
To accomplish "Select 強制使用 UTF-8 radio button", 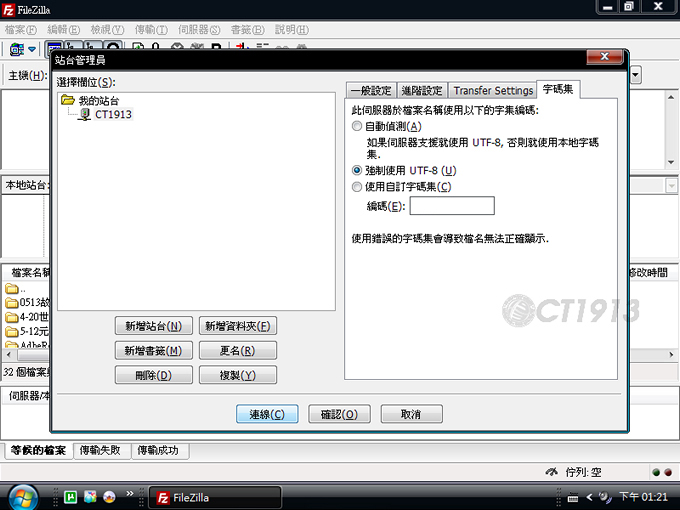I will (357, 170).
